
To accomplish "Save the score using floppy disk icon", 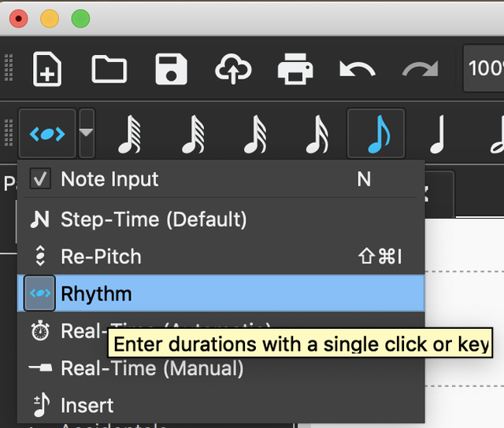I will [x=171, y=68].
